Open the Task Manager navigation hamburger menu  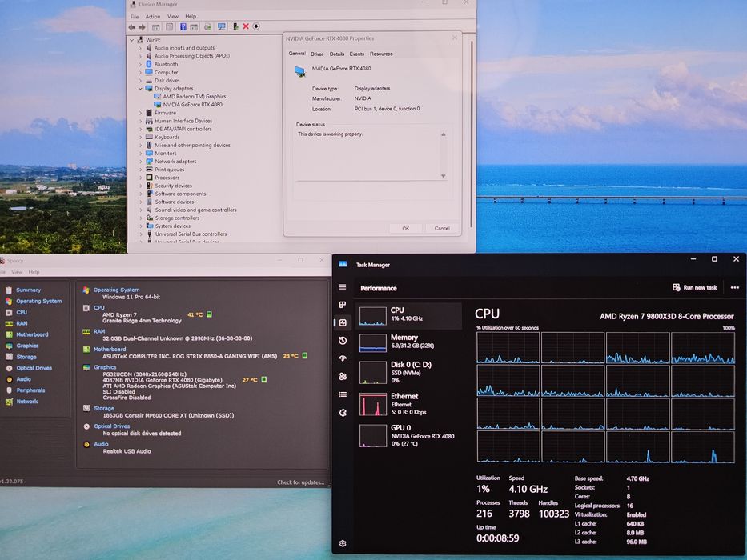click(x=342, y=286)
